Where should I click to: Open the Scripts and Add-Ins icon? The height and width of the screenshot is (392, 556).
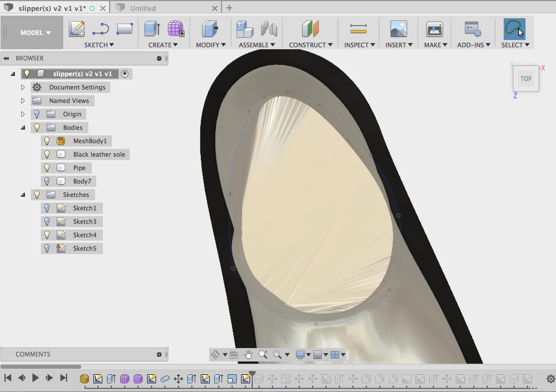coord(473,29)
